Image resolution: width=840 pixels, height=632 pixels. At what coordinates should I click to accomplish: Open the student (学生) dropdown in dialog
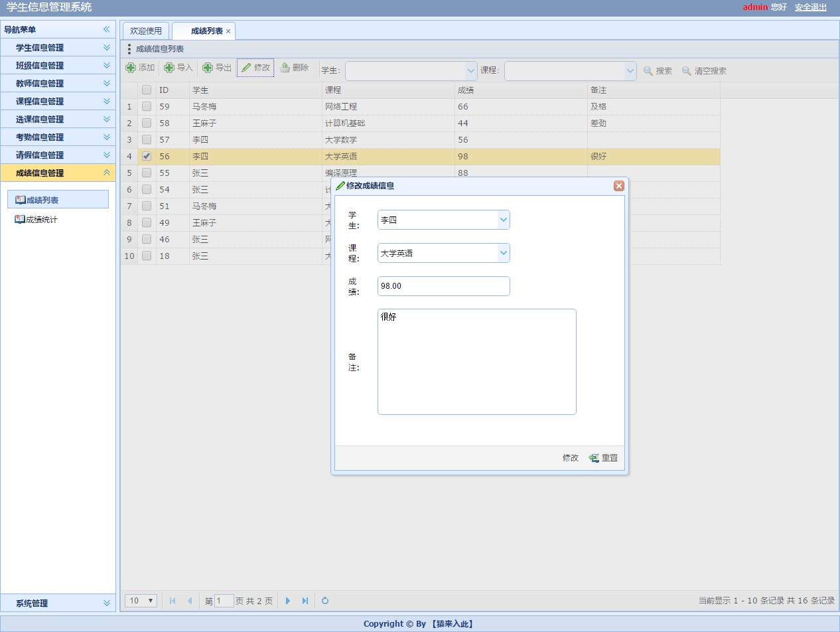point(503,220)
